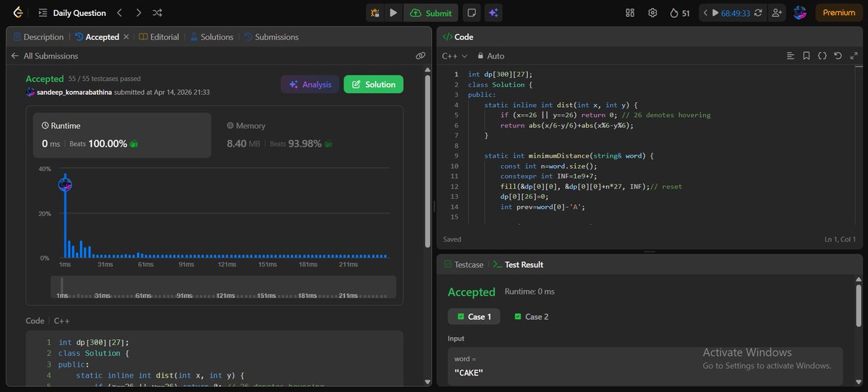
Task: Click the Saved status text
Action: (x=452, y=239)
